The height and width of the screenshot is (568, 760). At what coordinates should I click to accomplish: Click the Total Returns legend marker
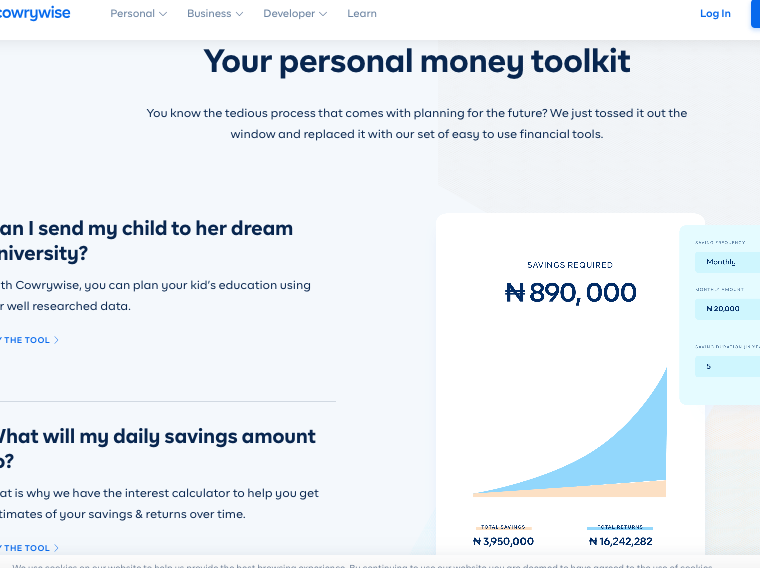tap(620, 527)
